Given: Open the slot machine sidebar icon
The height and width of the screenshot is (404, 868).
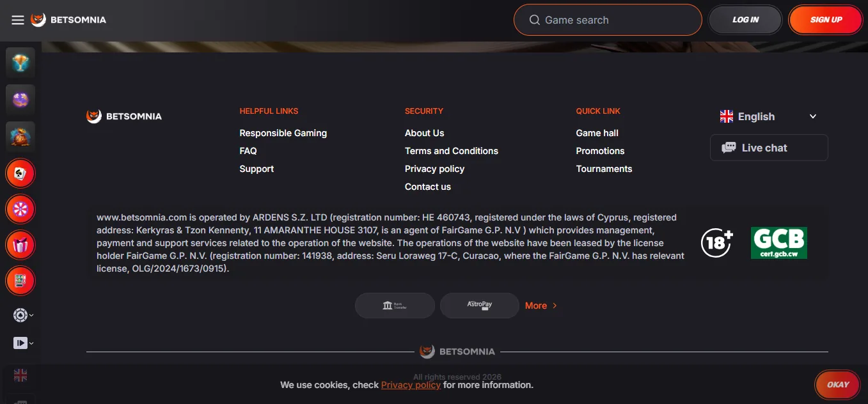Looking at the screenshot, I should pos(20,280).
